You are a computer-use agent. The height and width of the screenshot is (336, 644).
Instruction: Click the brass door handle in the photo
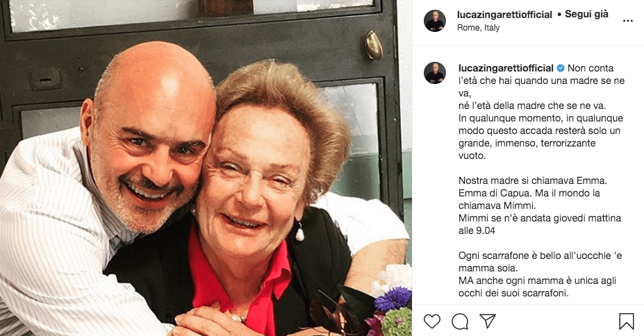tap(373, 45)
